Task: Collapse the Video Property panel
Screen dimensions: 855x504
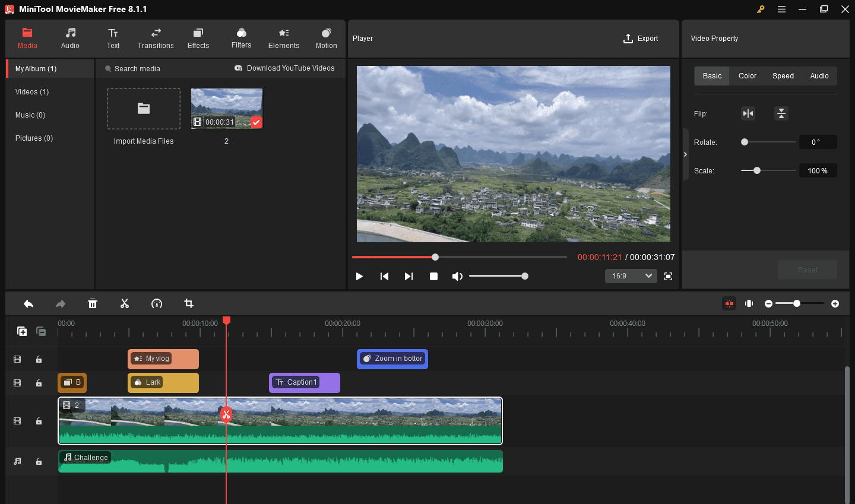Action: click(x=685, y=154)
